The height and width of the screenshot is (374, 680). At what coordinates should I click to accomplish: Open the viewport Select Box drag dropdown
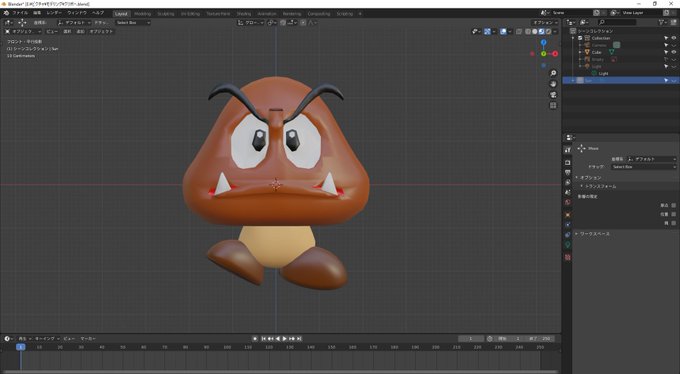133,23
